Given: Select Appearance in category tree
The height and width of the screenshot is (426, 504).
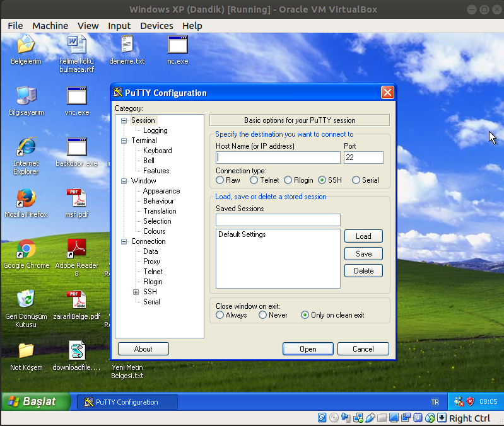Looking at the screenshot, I should 161,191.
